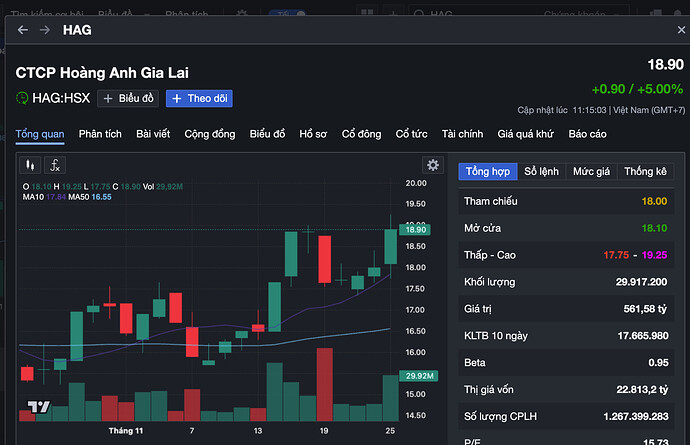Click the tall red volume bar near 19
This screenshot has height=445, width=690.
[x=323, y=384]
